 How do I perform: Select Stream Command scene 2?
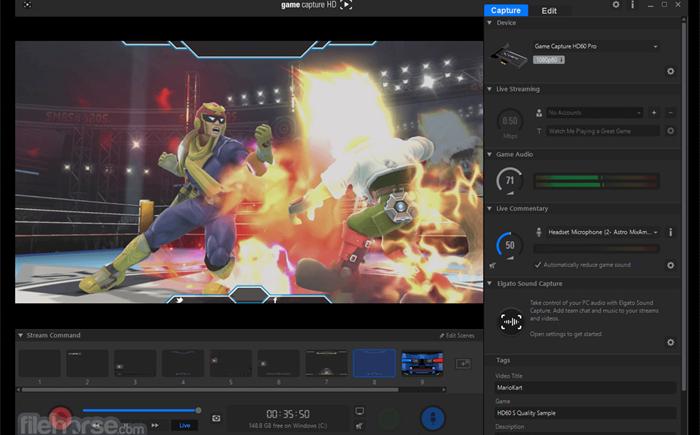click(x=87, y=363)
